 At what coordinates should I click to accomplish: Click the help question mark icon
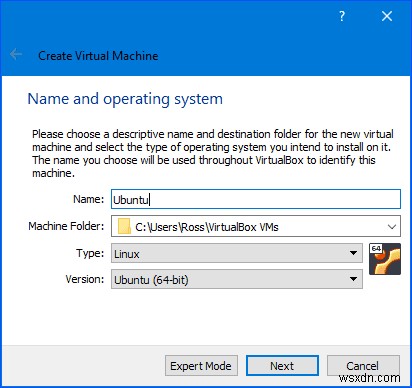[x=342, y=16]
